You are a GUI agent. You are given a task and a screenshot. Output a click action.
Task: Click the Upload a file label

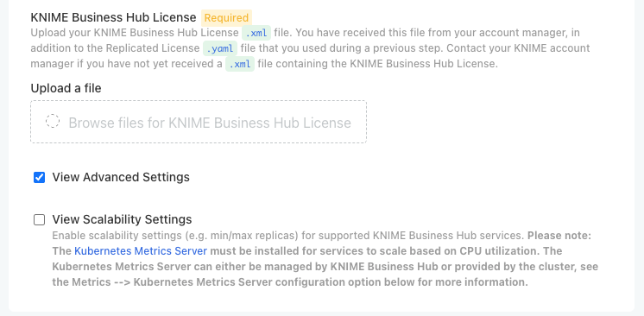[66, 88]
